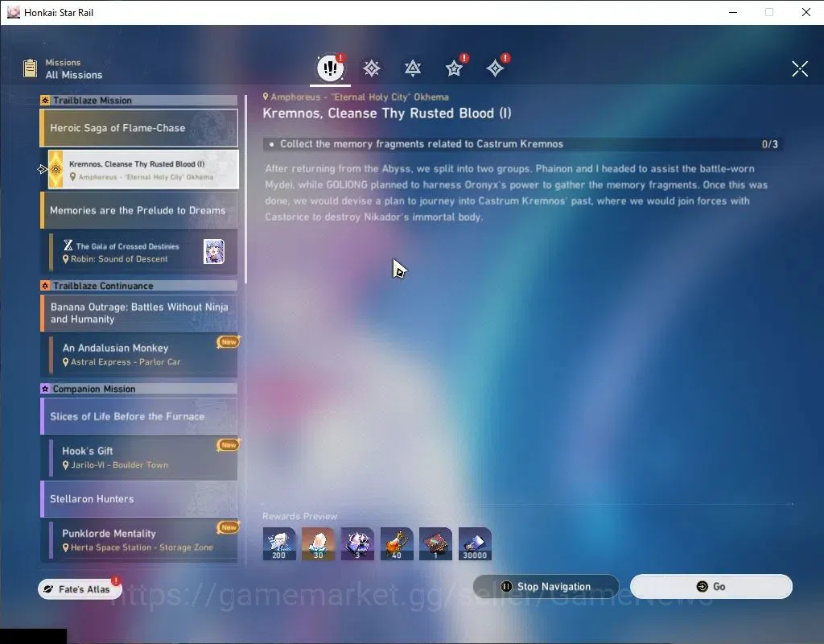Image resolution: width=824 pixels, height=644 pixels.
Task: View Stellar Jade reward of 200
Action: click(279, 544)
